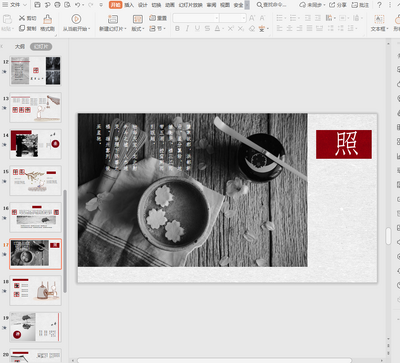Open the font size combo box
Viewport: 400px width, 363px height.
tap(233, 18)
